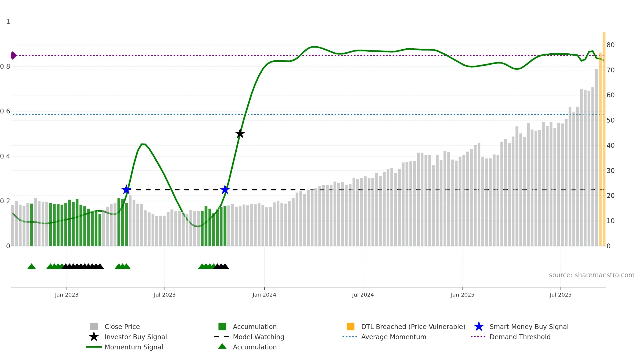Click the second blue Smart Money star marker

(x=225, y=190)
